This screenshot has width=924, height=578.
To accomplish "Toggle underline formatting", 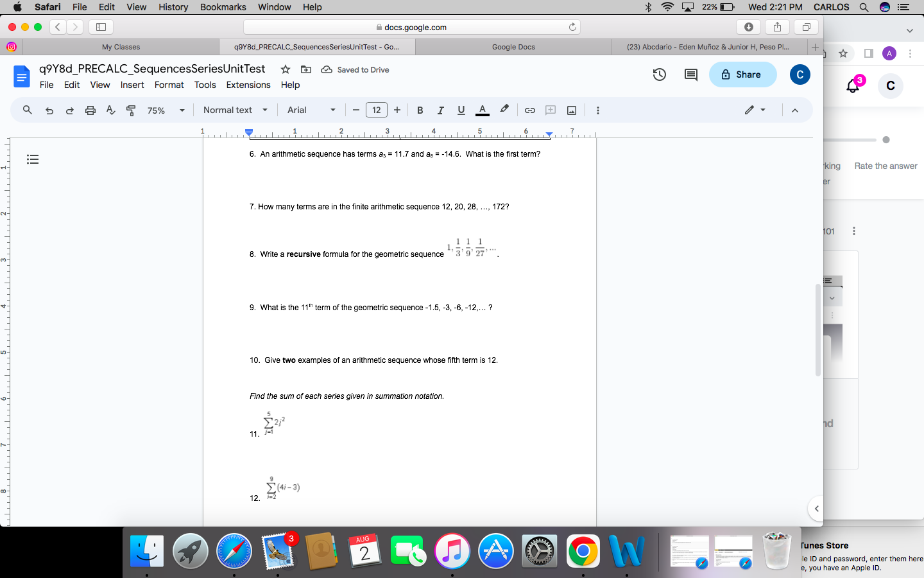I will [461, 110].
